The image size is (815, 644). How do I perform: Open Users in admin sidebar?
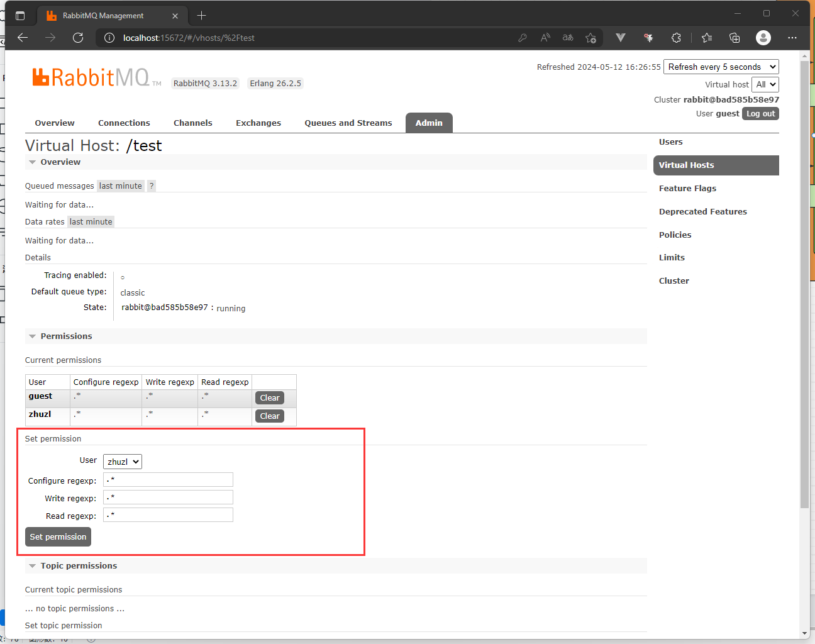(671, 142)
